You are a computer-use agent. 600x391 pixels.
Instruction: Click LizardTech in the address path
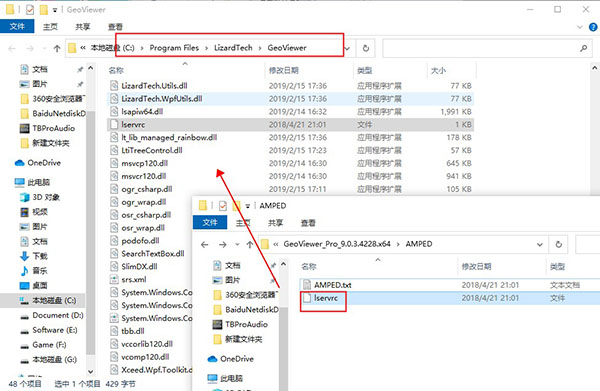233,48
